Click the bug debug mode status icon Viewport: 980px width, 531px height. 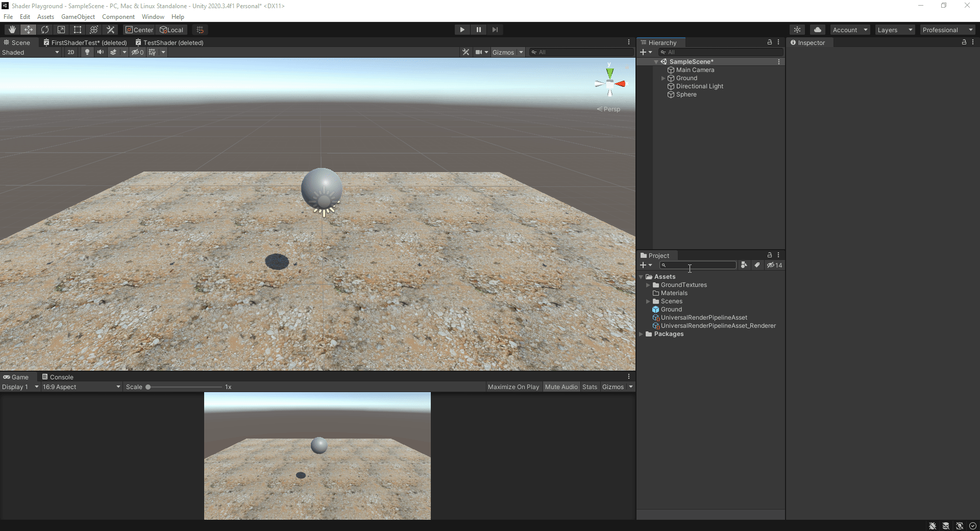(x=933, y=526)
